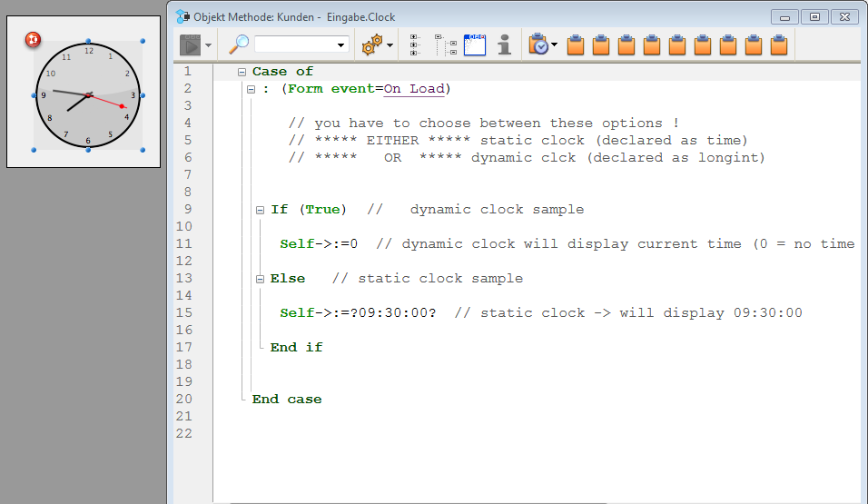Click the last orange clipboard icon

coord(778,44)
